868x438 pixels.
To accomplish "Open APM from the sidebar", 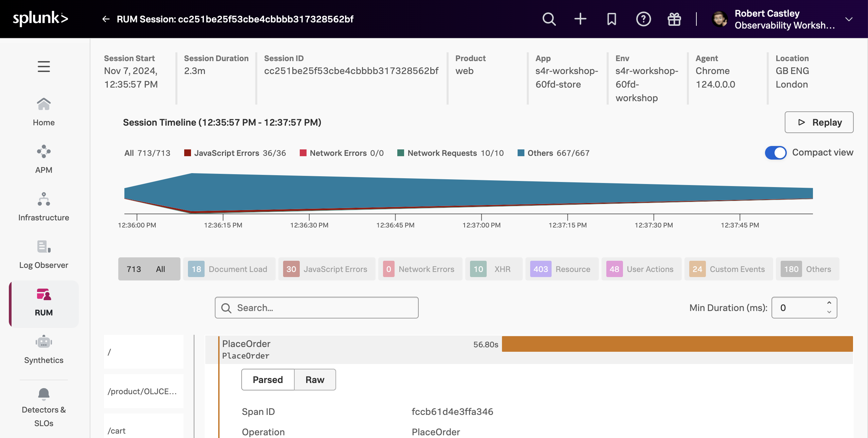I will point(44,160).
